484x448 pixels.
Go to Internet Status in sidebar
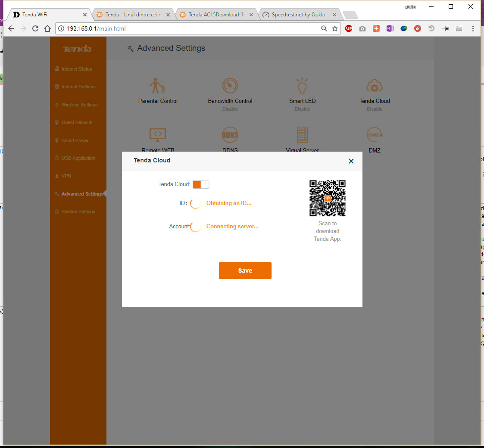[x=77, y=69]
